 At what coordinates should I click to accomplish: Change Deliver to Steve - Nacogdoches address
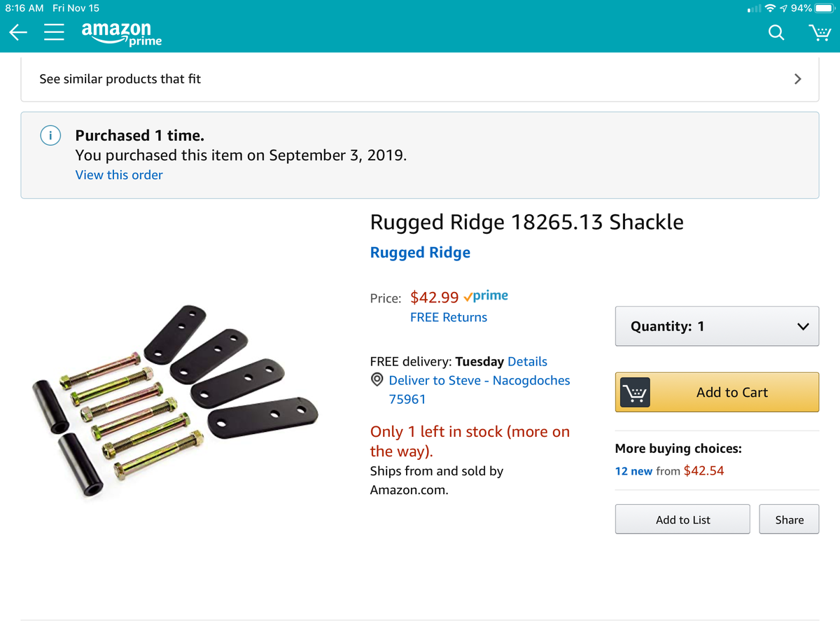point(479,381)
